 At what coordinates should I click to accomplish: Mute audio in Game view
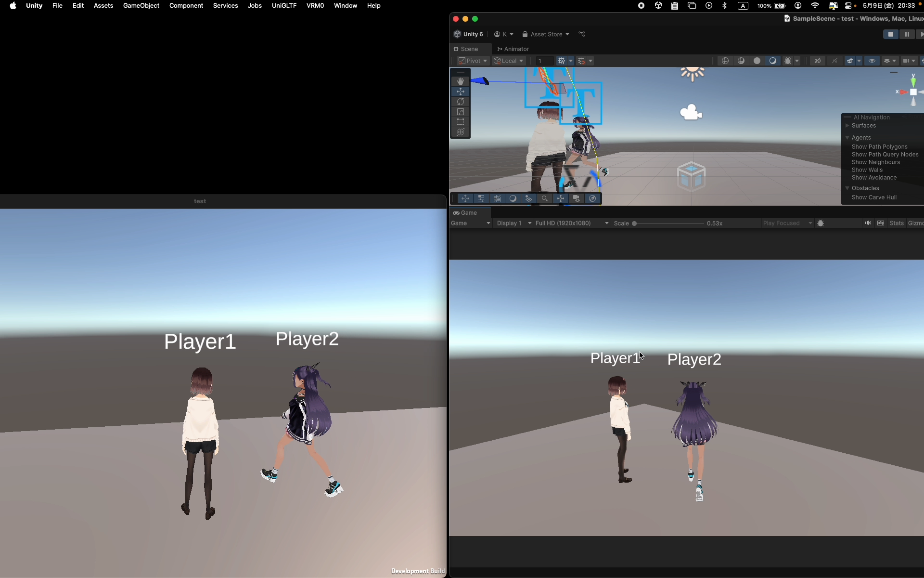pos(868,223)
